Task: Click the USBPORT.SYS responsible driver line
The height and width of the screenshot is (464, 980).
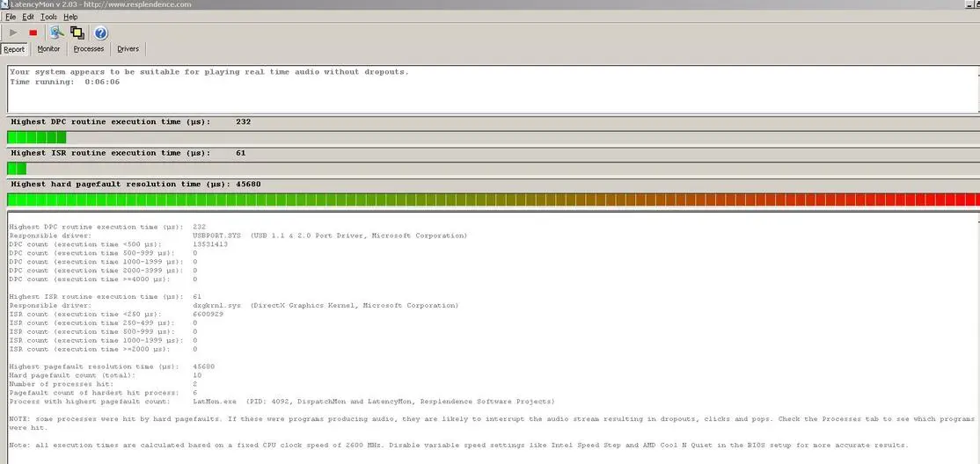Action: click(238, 236)
